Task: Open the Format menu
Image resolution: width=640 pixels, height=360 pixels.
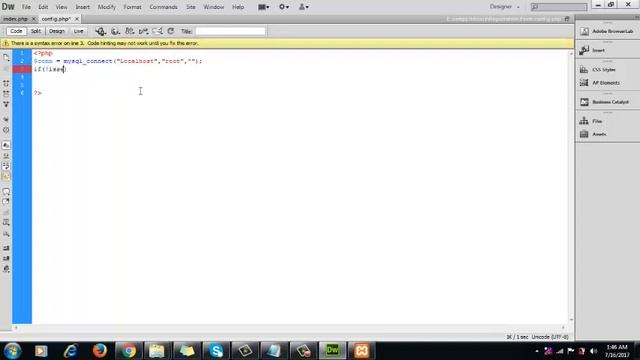Action: (132, 7)
